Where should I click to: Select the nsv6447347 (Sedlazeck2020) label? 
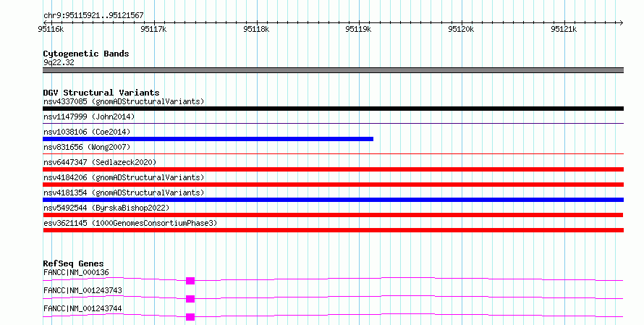(x=100, y=162)
